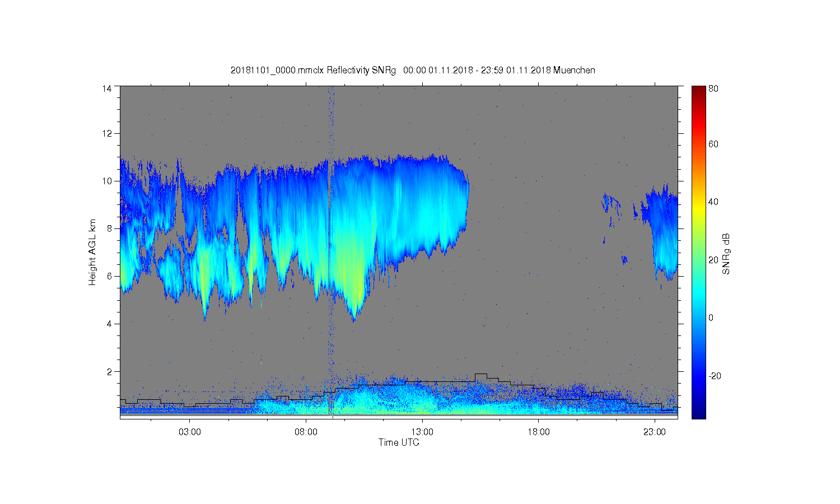This screenshot has width=840, height=504.
Task: Click the 08:00 time tick label
Action: [306, 432]
